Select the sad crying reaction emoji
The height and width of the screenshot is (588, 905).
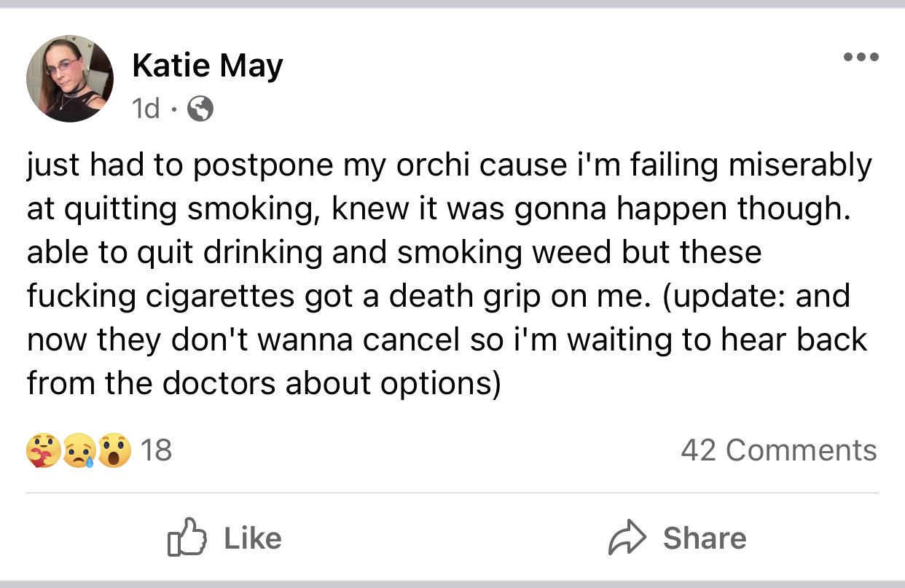coord(79,450)
